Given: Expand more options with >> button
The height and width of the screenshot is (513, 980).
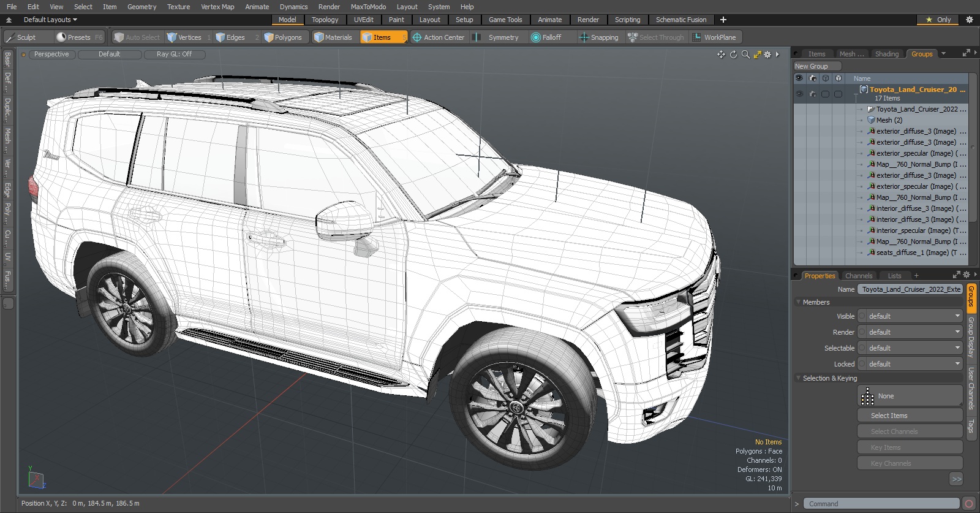Looking at the screenshot, I should [956, 479].
